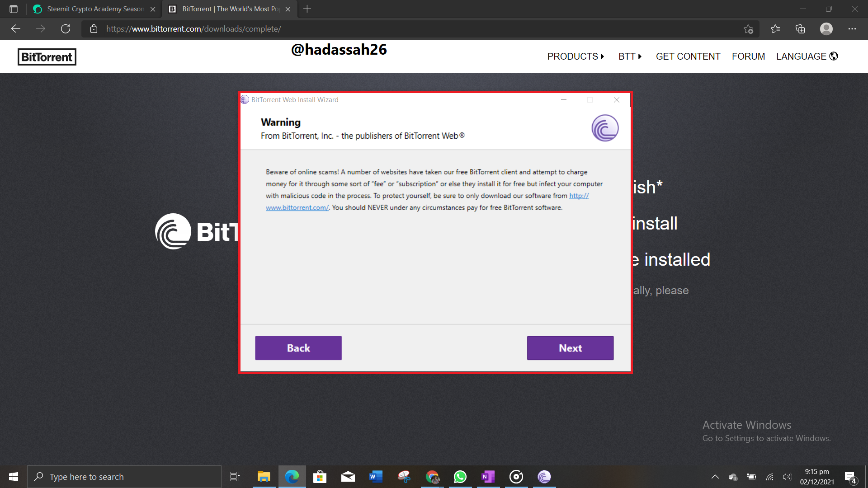Close the BitTorrent Web Install Wizard
The image size is (868, 488).
617,100
